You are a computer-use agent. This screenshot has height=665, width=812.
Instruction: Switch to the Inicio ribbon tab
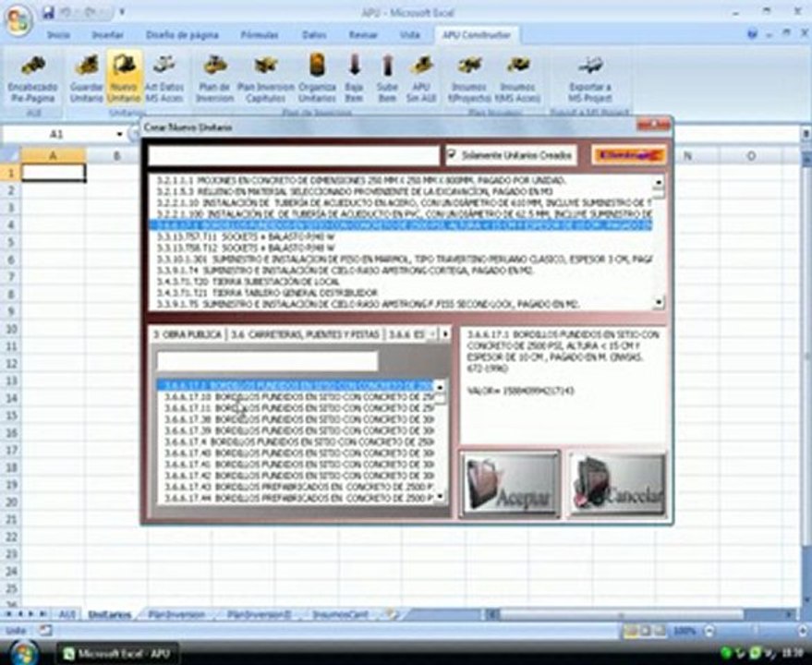pyautogui.click(x=58, y=35)
